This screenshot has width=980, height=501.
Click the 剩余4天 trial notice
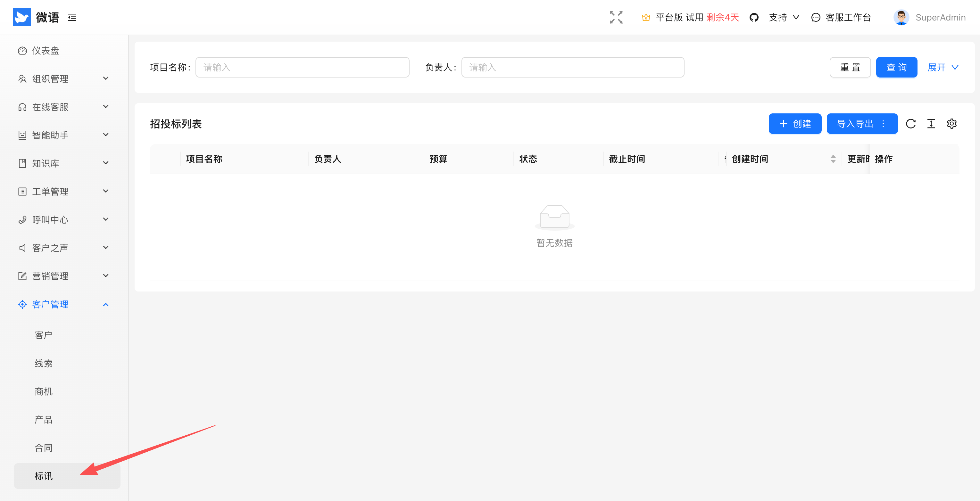(722, 18)
